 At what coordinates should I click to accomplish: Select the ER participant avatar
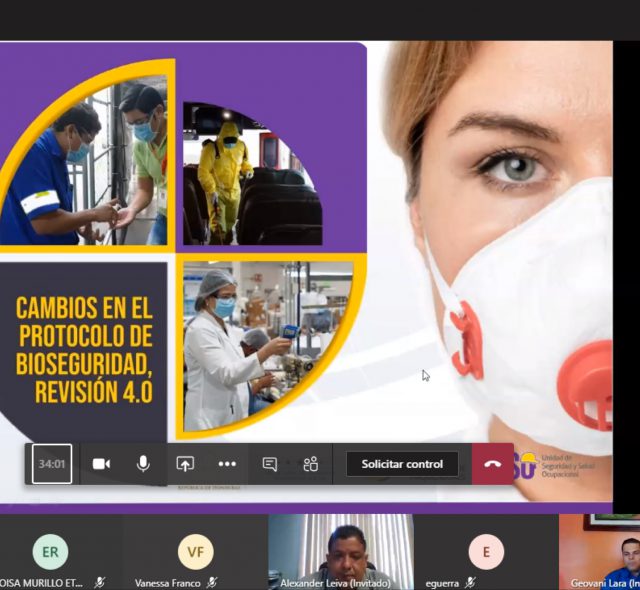(50, 551)
